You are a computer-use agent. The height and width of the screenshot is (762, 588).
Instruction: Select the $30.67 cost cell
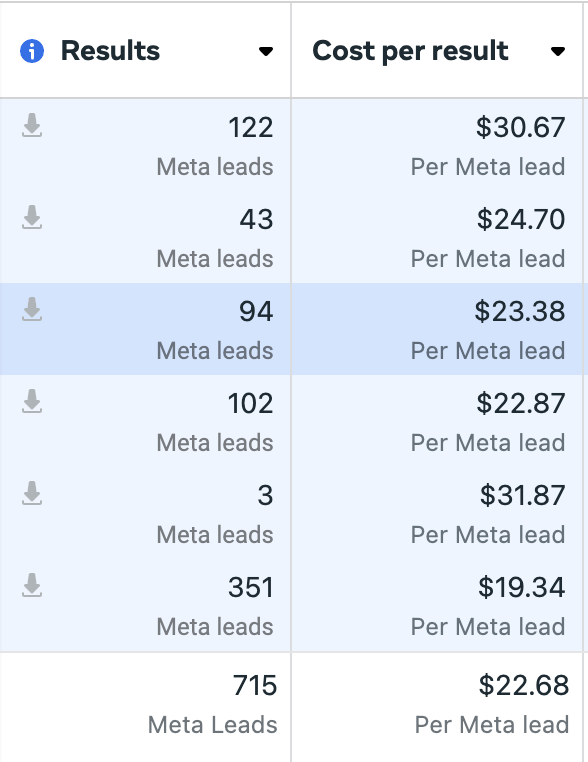tap(437, 145)
